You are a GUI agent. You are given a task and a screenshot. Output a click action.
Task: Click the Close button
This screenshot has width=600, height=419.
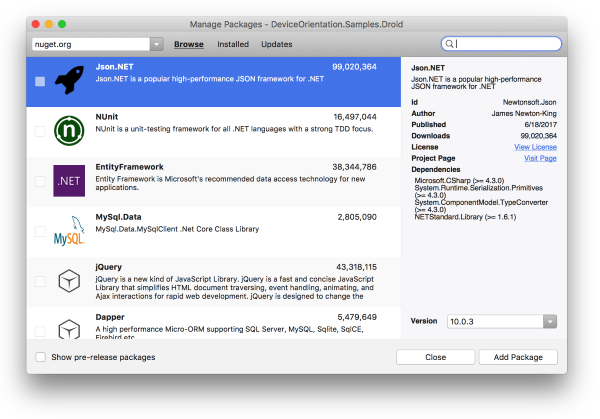point(435,357)
